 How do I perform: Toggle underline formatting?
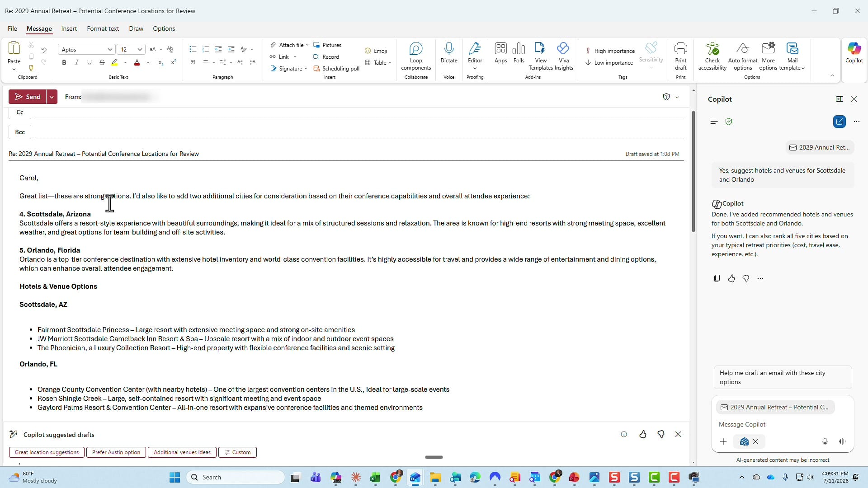90,62
